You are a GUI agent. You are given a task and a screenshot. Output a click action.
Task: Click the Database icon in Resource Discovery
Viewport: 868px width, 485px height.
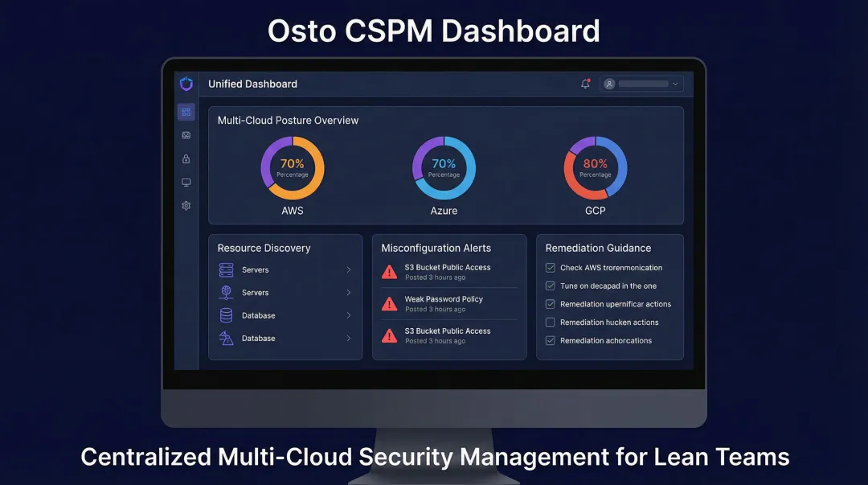pyautogui.click(x=227, y=315)
